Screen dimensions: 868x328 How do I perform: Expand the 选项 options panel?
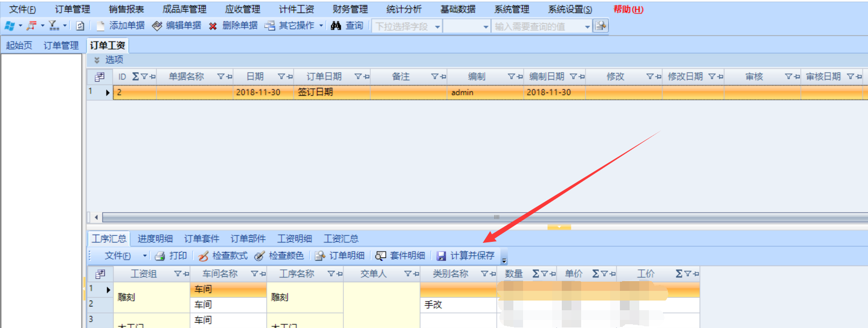[97, 60]
